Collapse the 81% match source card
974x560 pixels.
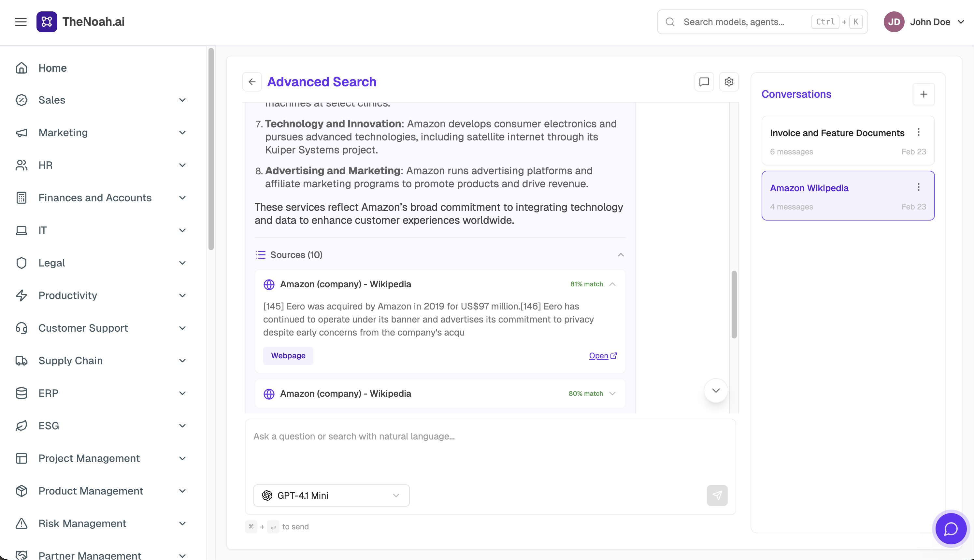coord(612,284)
